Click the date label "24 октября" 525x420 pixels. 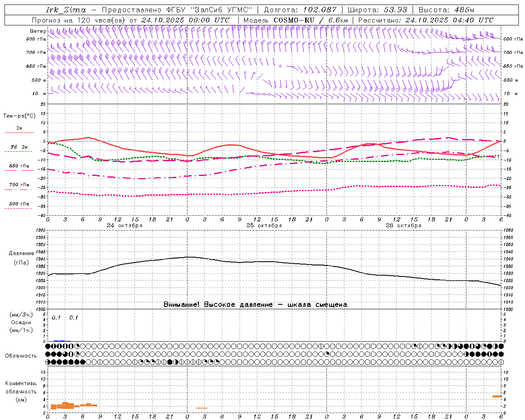tap(124, 226)
